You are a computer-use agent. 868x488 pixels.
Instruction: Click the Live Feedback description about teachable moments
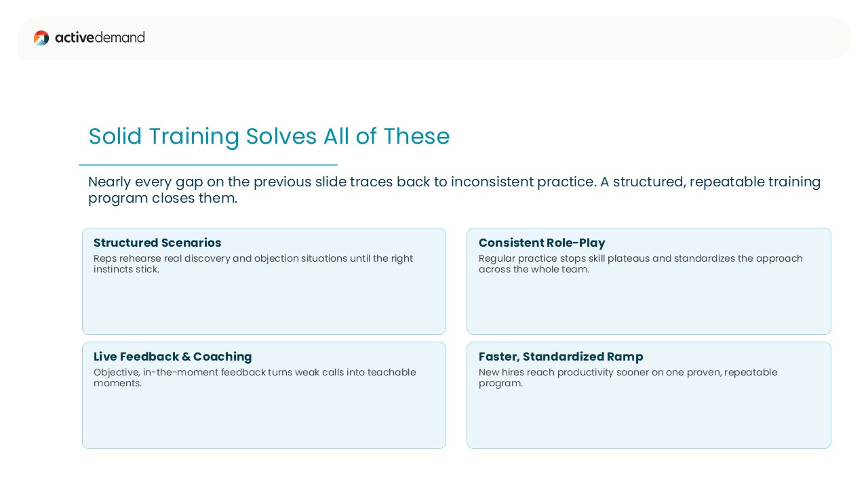click(255, 378)
